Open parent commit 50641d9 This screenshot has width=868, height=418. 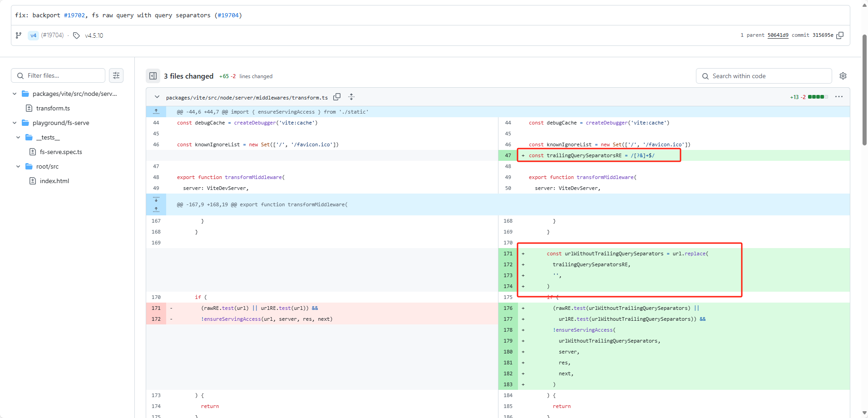778,35
